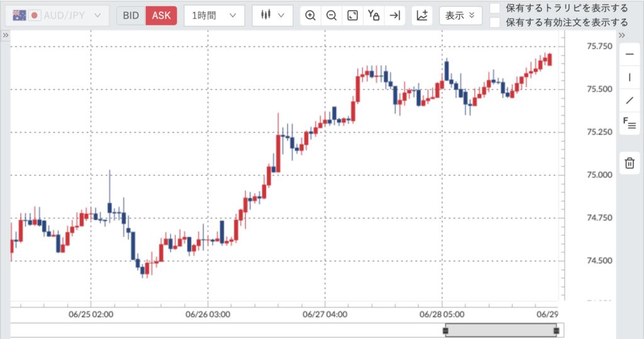Zoom in on the chart
The height and width of the screenshot is (339, 644).
[311, 16]
